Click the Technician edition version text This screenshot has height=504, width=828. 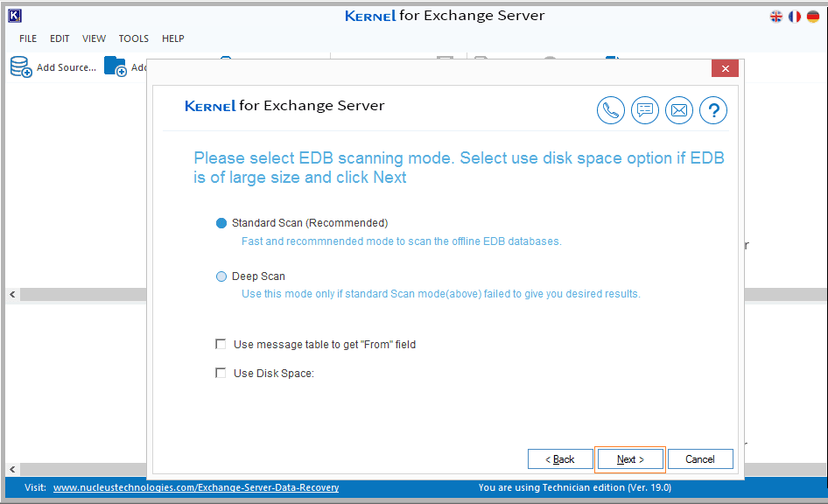click(574, 487)
